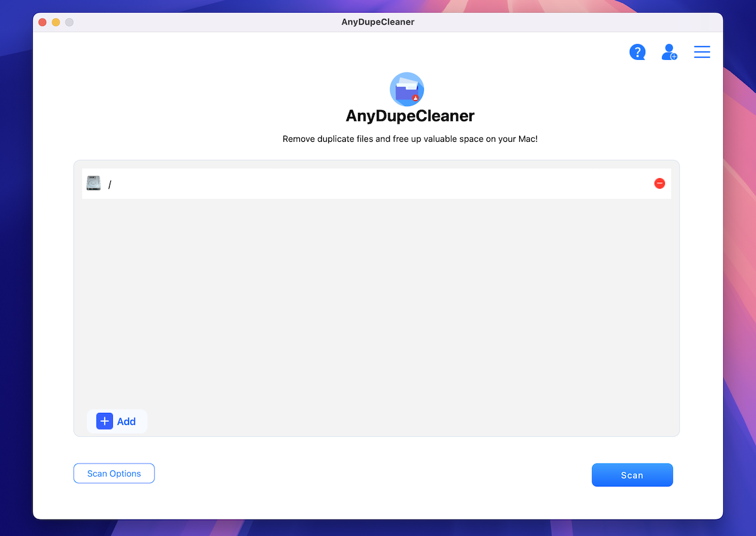This screenshot has width=756, height=536.
Task: Click the AnyDupeCleaner folder logo
Action: pyautogui.click(x=406, y=89)
